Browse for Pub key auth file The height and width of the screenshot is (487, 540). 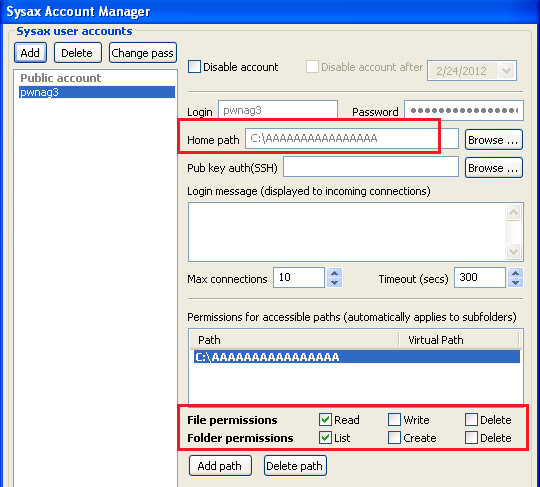tap(494, 168)
